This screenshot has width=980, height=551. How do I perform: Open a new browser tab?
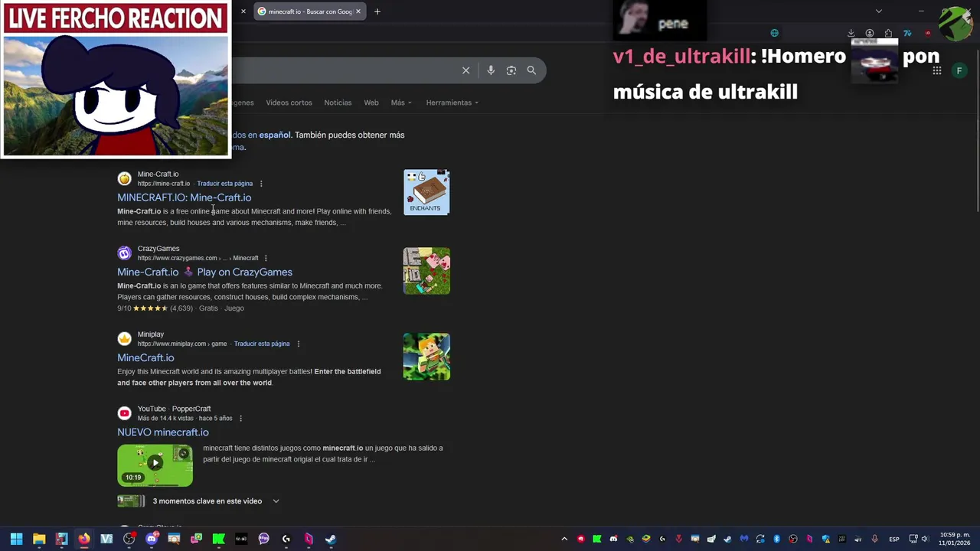click(377, 11)
